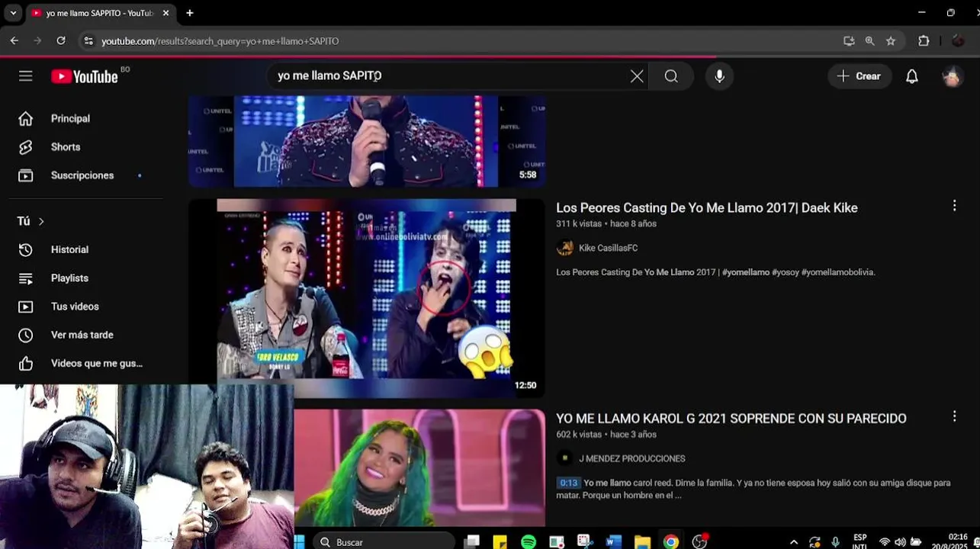Viewport: 980px width, 549px height.
Task: Bookmark this page with the star
Action: click(x=891, y=41)
